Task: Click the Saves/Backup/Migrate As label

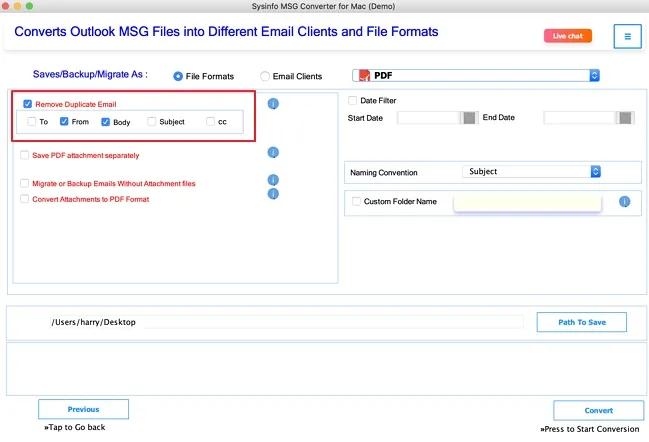Action: pyautogui.click(x=90, y=74)
